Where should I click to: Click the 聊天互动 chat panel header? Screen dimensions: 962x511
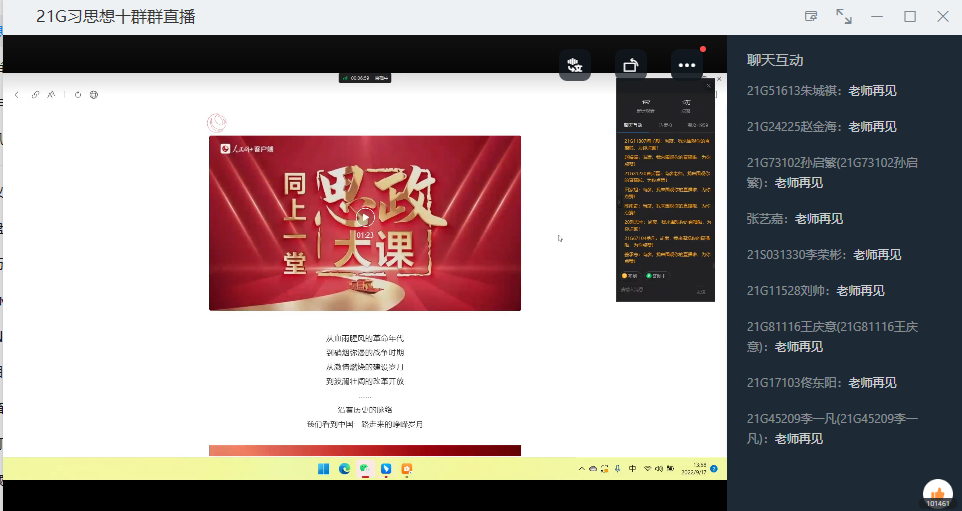click(x=775, y=60)
